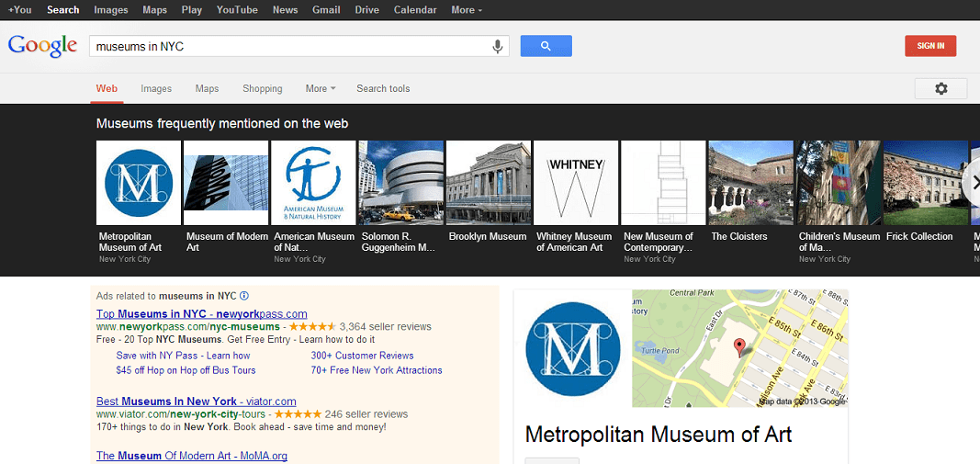980x464 pixels.
Task: Click Metropolitan Museum of Art carousel caption
Action: click(130, 242)
